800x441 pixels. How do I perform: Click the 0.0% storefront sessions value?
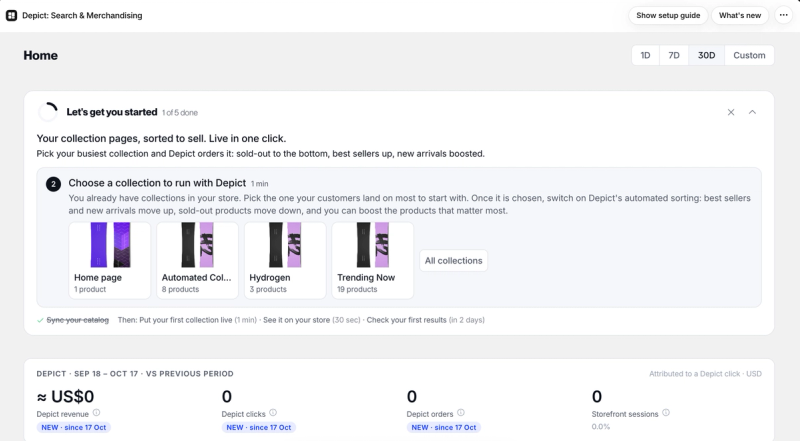(x=601, y=427)
